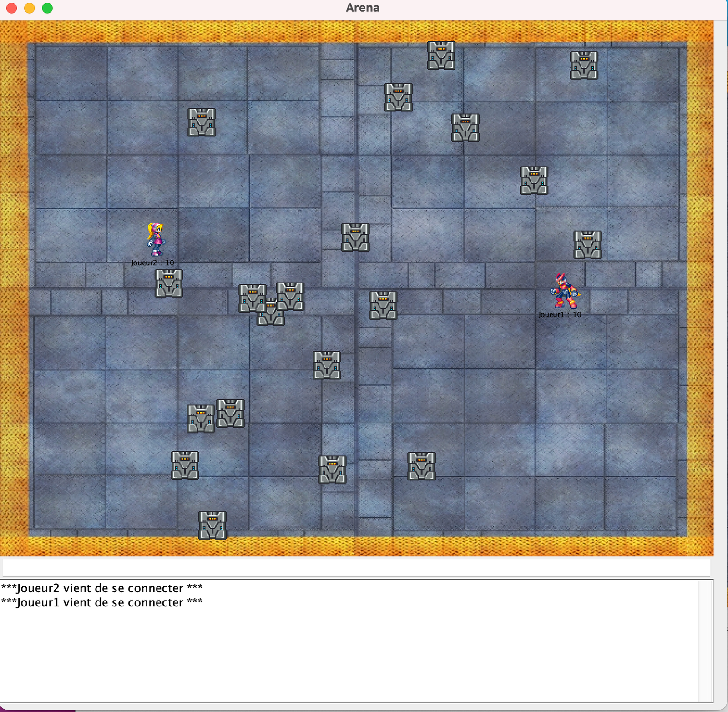Click the wall block overlapping the arena's top edge
Viewport: 728px width, 712px height.
(441, 56)
